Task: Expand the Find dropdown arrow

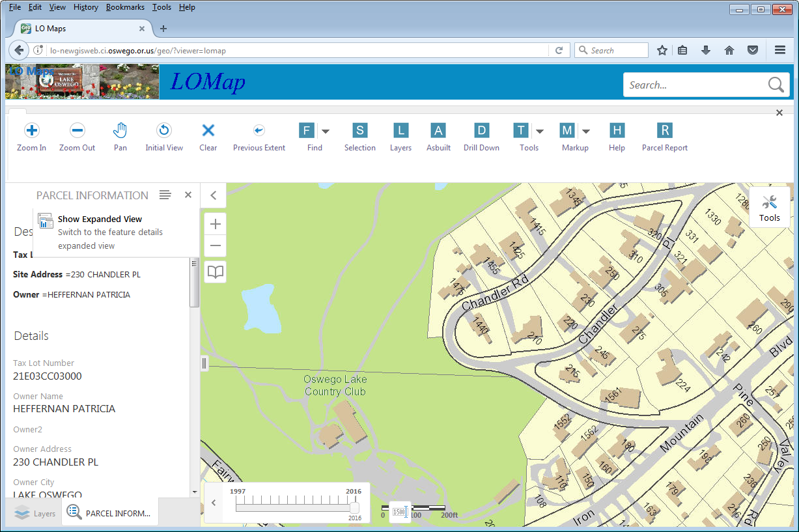Action: (326, 131)
